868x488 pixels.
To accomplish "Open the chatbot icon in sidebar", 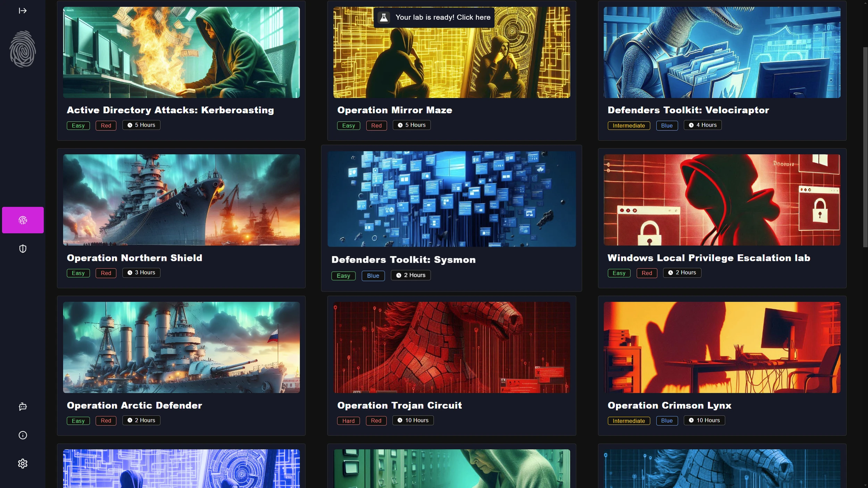I will click(x=23, y=406).
